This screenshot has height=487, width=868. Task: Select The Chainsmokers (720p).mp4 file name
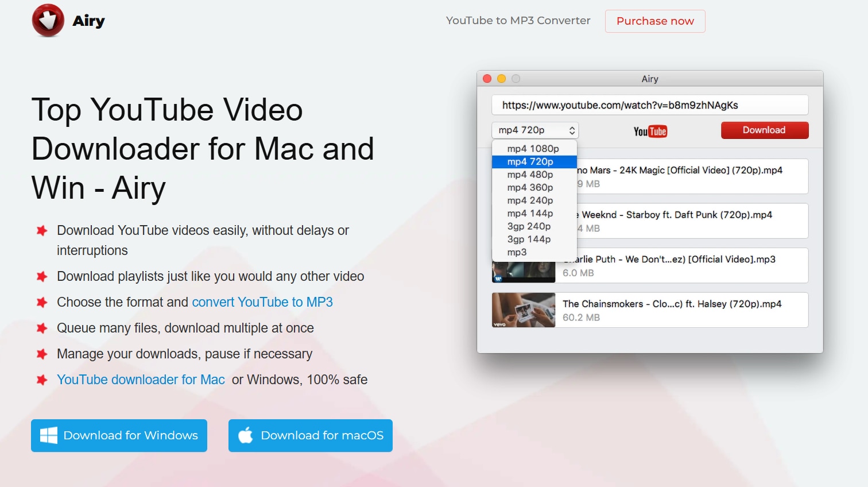click(x=672, y=304)
